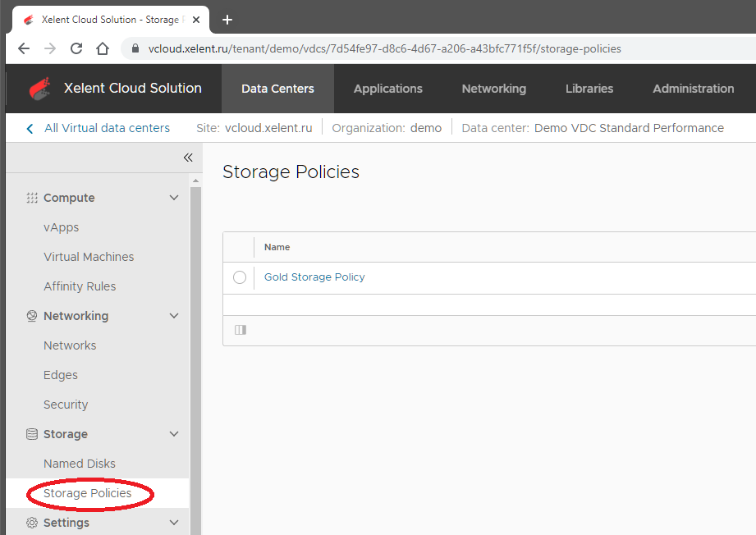Close the Xelent Cloud Solution browser tab
Viewport: 756px width, 535px height.
196,20
